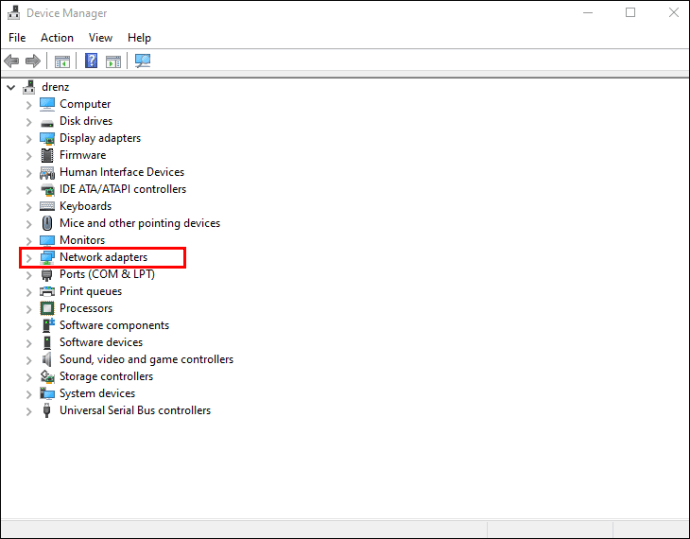Collapse the drenz root node
The width and height of the screenshot is (690, 539).
11,88
